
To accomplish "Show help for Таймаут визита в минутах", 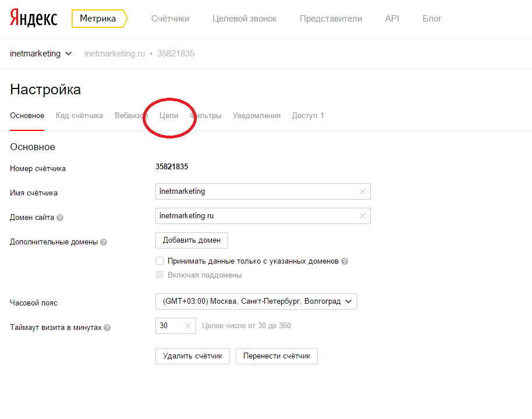I will (107, 328).
